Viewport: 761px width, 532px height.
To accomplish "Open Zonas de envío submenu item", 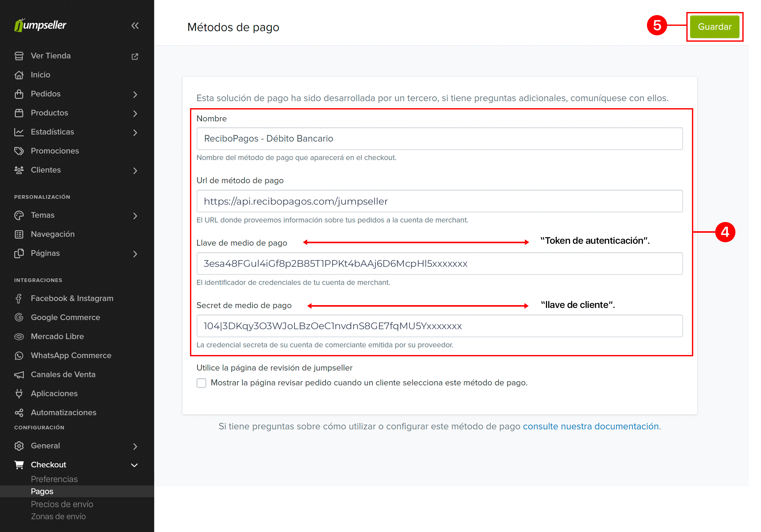I will click(x=58, y=516).
